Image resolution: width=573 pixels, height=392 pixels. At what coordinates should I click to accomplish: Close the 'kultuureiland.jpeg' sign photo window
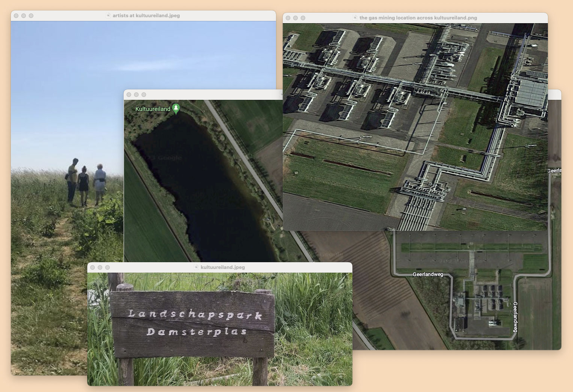93,267
